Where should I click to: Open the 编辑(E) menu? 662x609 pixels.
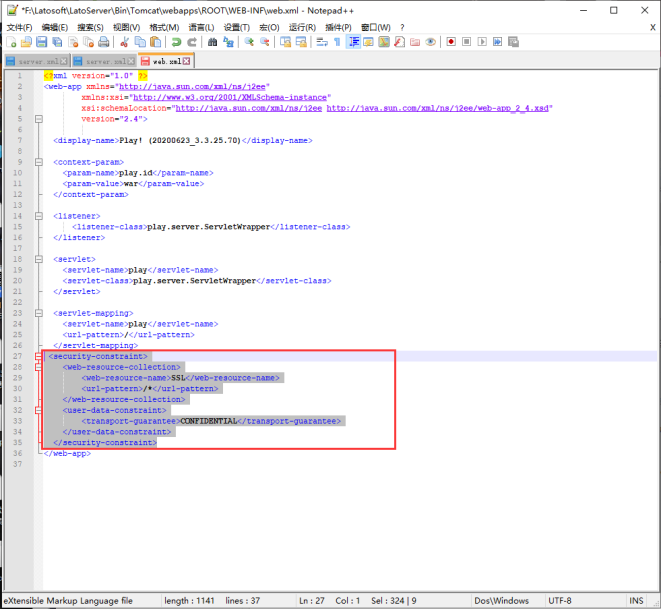54,27
